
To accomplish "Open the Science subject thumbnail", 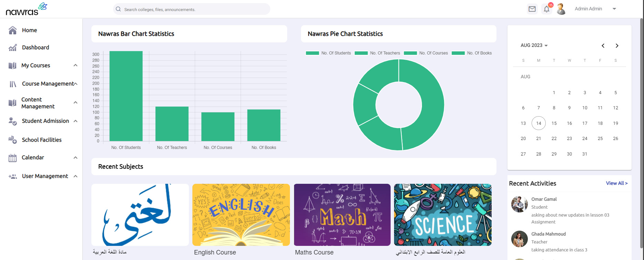I will 443,215.
